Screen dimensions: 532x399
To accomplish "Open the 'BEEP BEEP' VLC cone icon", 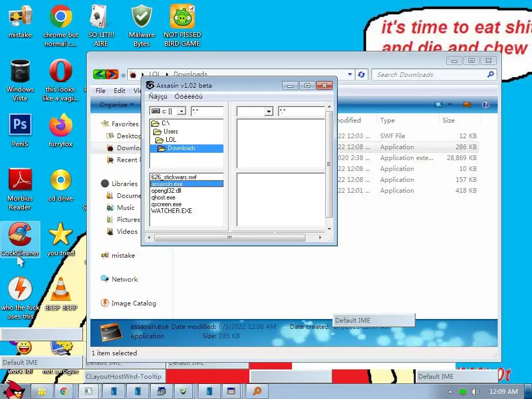I will (61, 294).
